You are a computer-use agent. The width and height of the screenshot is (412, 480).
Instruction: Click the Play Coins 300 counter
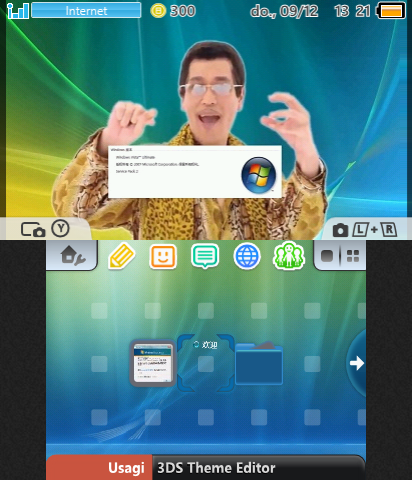173,11
